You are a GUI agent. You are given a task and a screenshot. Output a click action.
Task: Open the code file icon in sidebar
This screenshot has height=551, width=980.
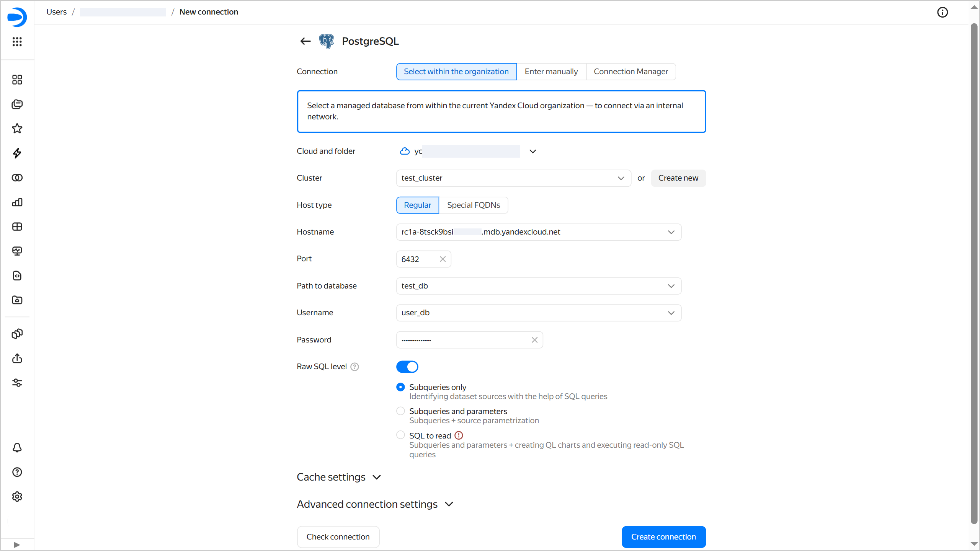tap(17, 275)
